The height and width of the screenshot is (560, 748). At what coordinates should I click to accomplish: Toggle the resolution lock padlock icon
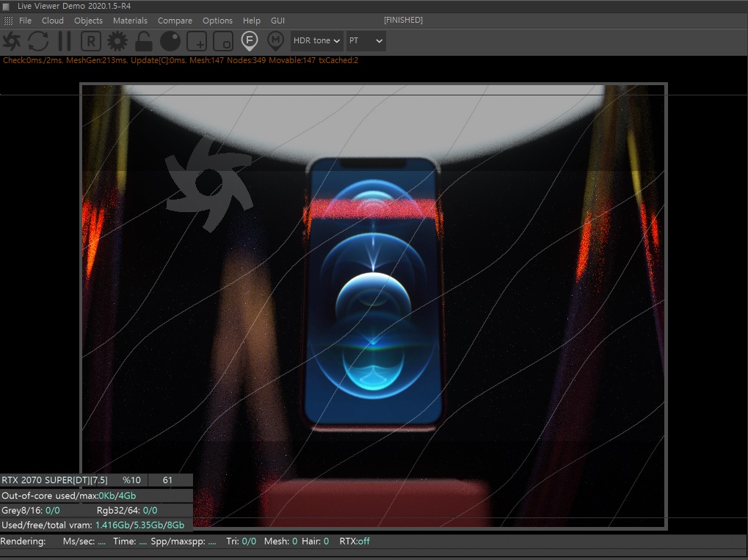pos(144,41)
